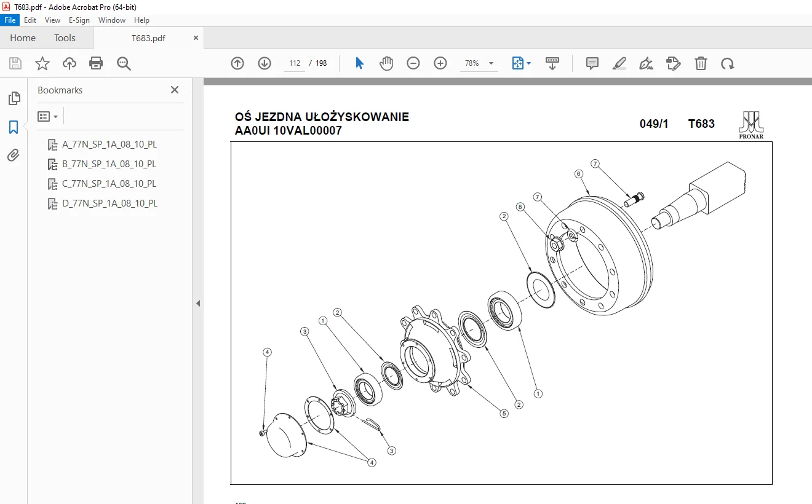
Task: Open the Find text magnifier tool
Action: pyautogui.click(x=124, y=63)
